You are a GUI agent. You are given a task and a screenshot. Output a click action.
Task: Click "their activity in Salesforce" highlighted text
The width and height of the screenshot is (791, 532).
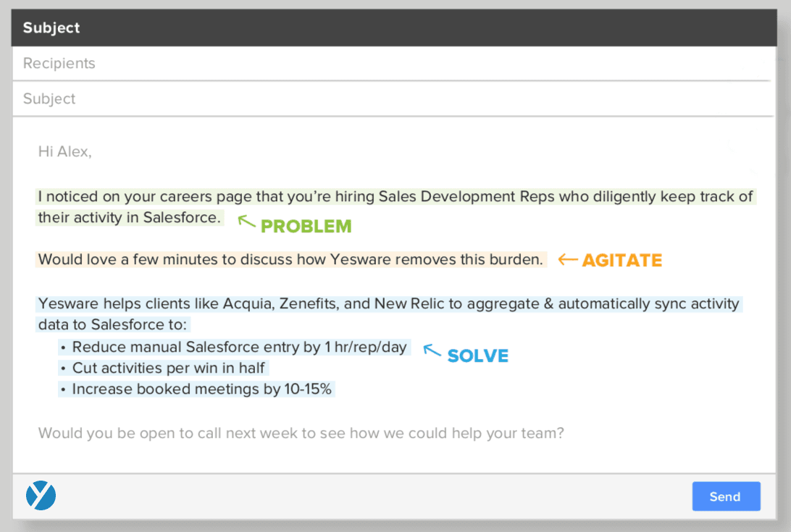[x=130, y=217]
